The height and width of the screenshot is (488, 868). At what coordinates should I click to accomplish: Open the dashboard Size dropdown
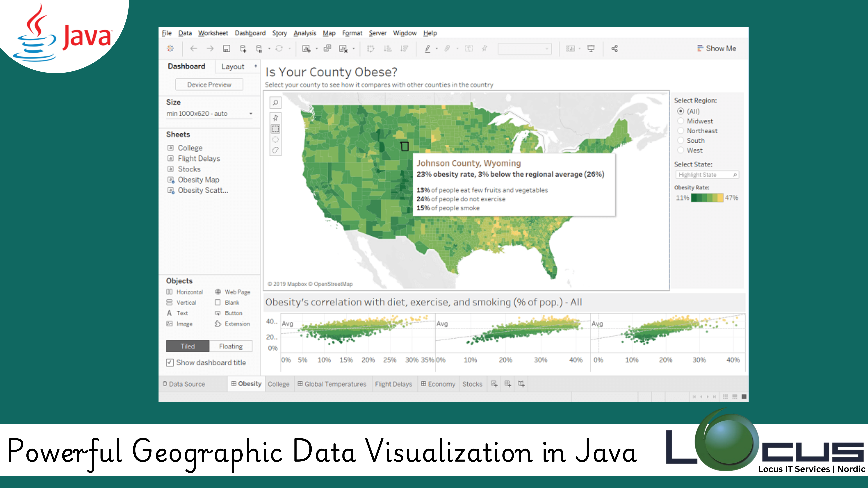(x=209, y=114)
